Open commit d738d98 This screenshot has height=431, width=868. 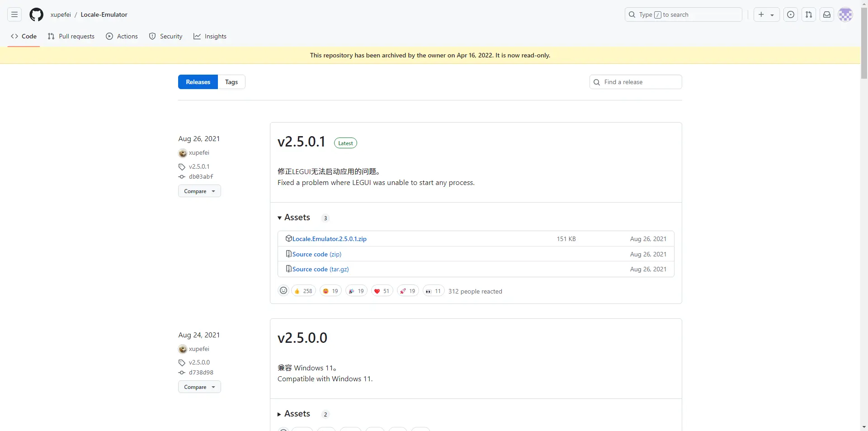[201, 373]
